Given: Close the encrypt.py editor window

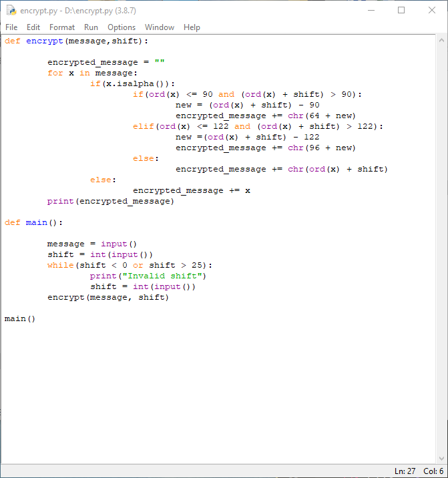Looking at the screenshot, I should tap(431, 11).
